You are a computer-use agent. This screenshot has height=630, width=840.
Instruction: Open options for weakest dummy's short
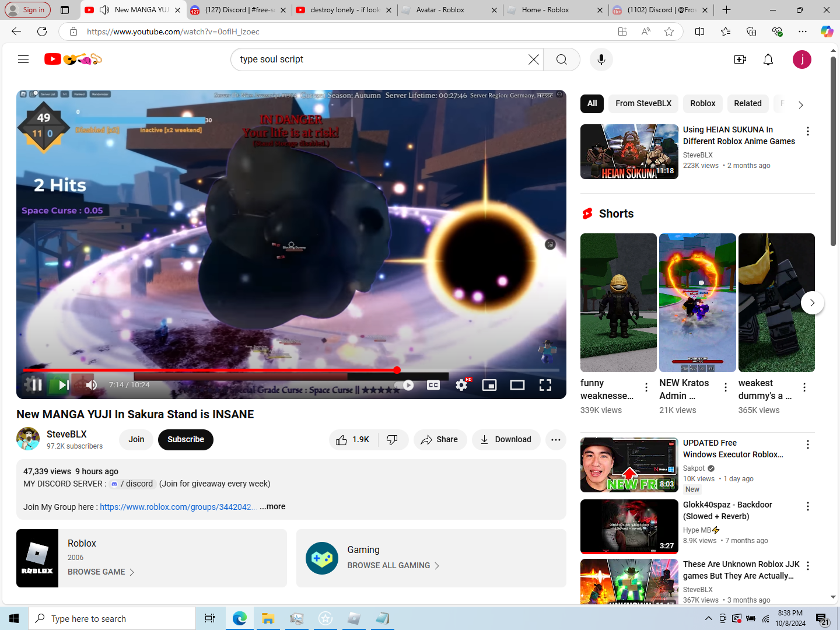coord(804,387)
